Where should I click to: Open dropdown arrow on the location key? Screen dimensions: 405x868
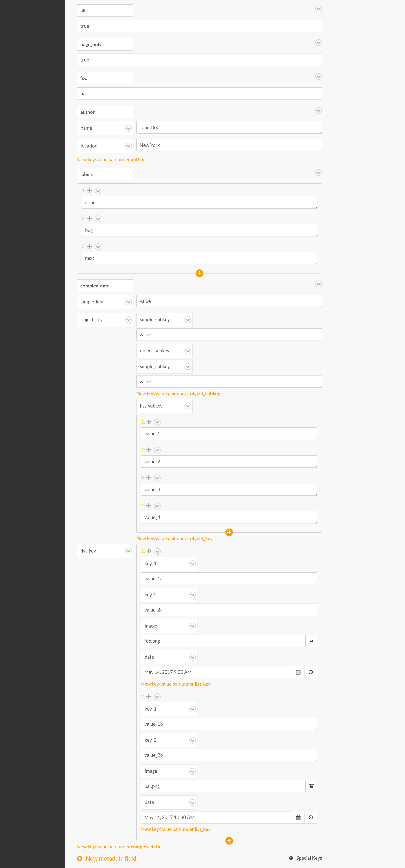click(128, 146)
